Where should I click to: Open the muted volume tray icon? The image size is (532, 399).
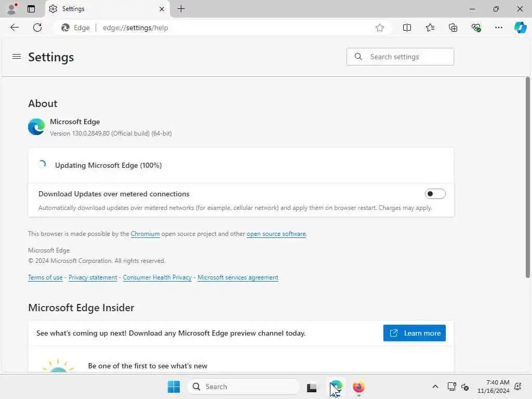coord(465,387)
